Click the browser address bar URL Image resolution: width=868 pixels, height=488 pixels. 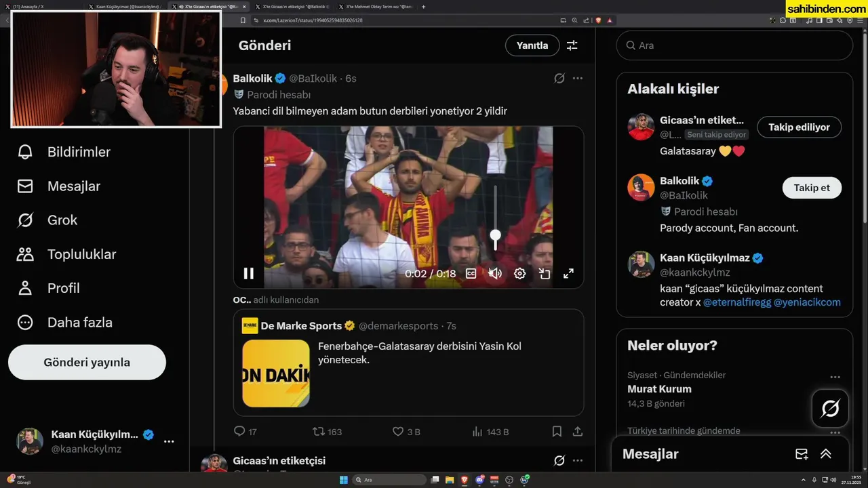(313, 20)
